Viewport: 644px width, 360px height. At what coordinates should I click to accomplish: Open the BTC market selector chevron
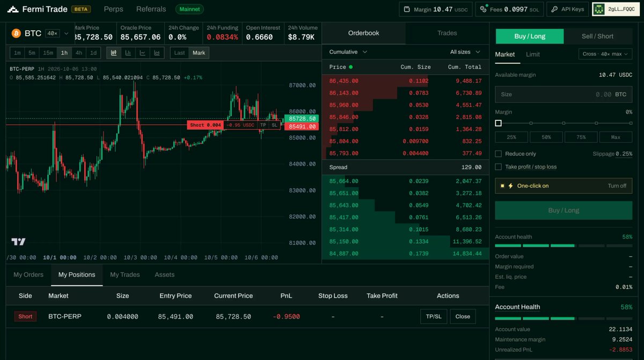pos(67,33)
